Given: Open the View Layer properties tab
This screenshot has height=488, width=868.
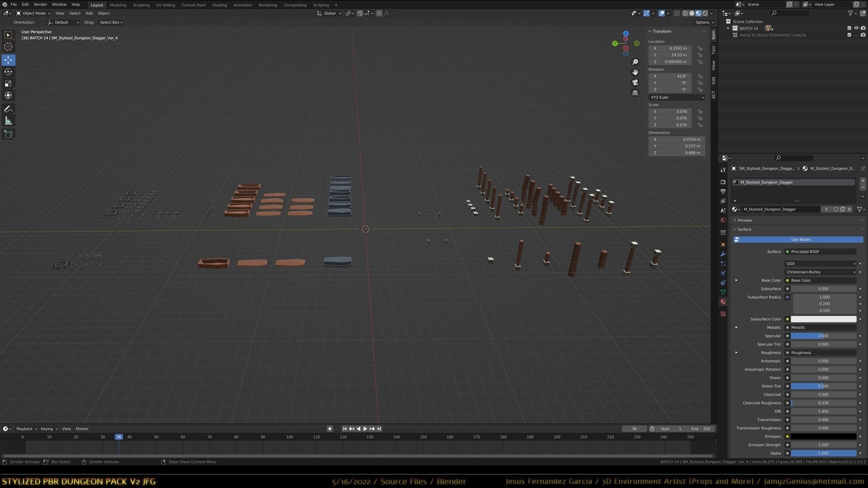Looking at the screenshot, I should pyautogui.click(x=723, y=201).
